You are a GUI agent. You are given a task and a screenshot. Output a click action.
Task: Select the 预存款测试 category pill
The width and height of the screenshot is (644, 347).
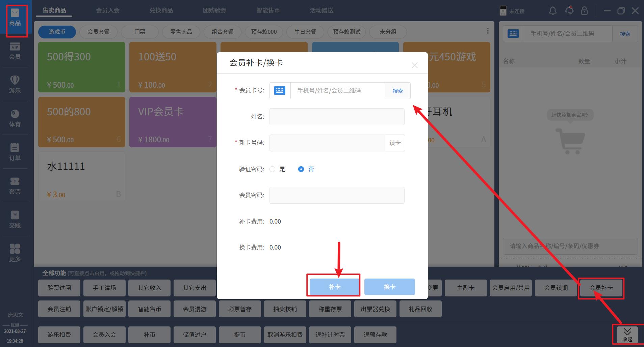coord(346,32)
